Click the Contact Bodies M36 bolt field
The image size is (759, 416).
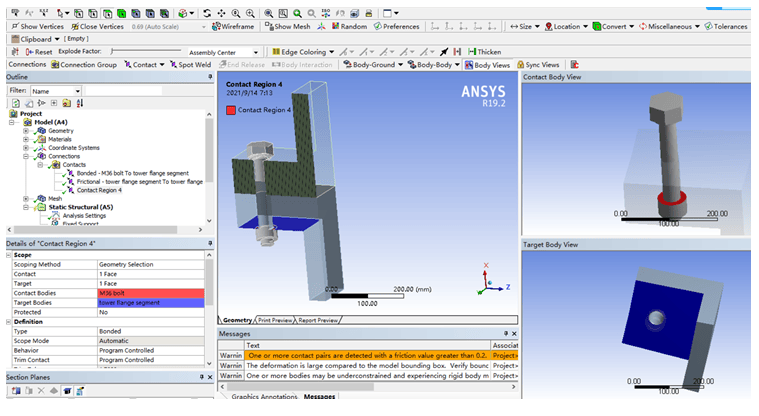click(150, 292)
